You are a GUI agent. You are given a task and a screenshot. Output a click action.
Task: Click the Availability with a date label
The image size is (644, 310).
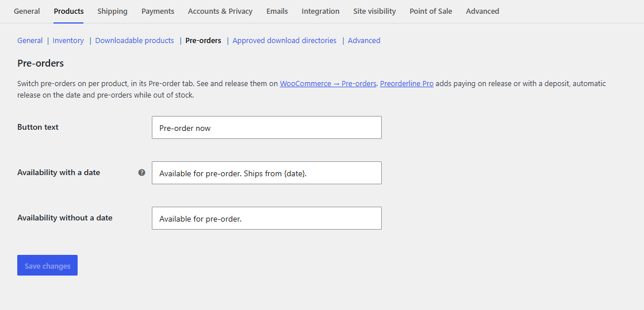click(x=59, y=173)
